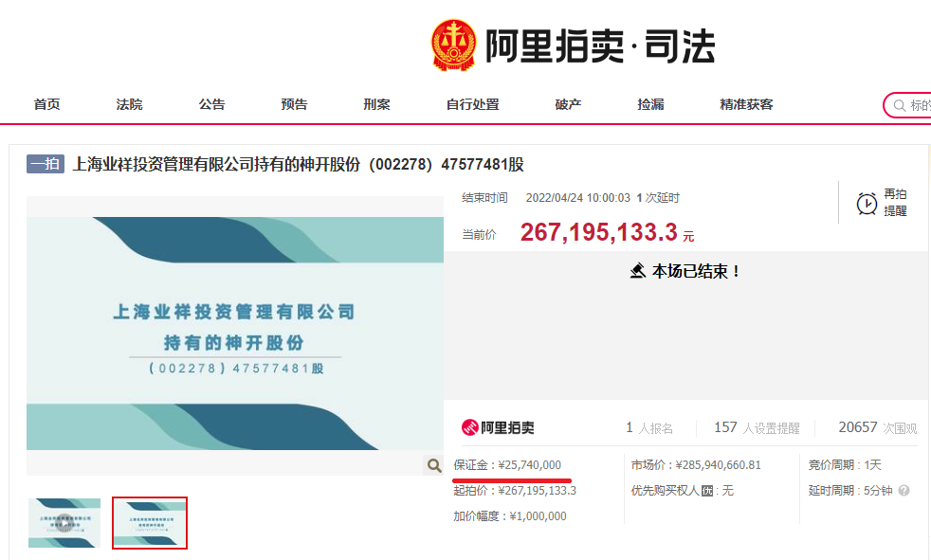Click the 一拍 auction round badge
931x560 pixels.
tap(46, 164)
